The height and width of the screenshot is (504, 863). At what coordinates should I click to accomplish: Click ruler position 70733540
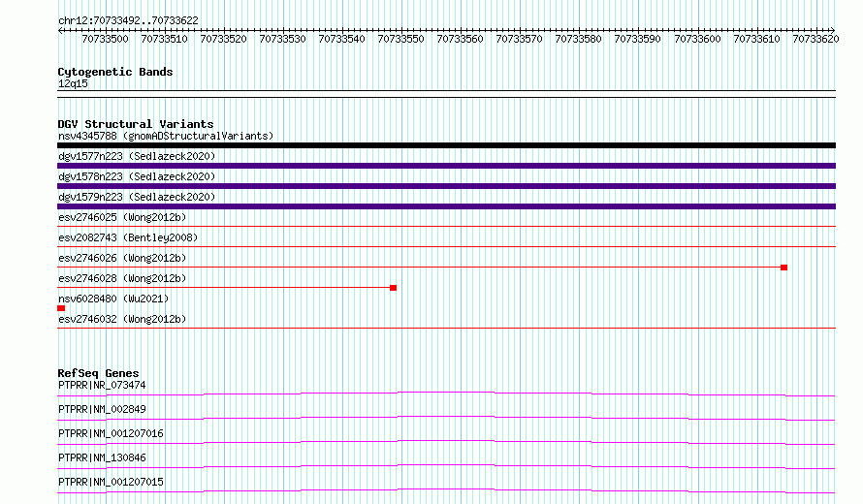point(341,39)
